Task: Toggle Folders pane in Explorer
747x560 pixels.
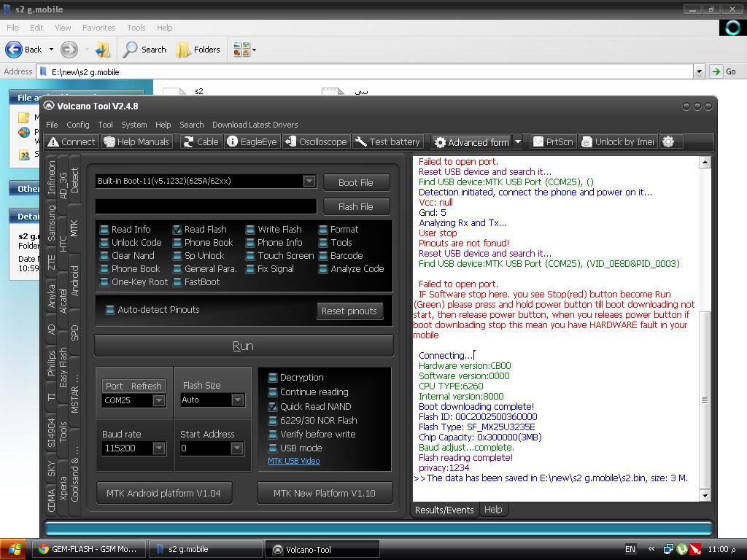Action: [x=198, y=50]
